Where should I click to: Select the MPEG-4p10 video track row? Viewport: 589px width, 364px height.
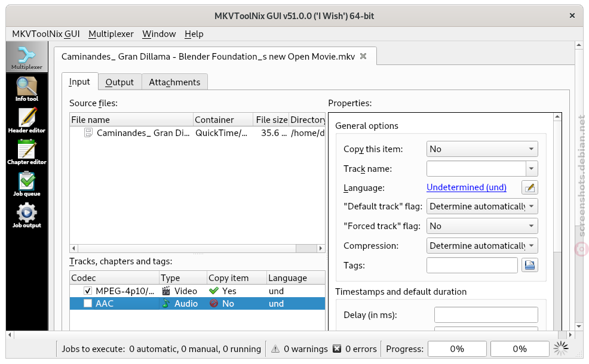coord(197,291)
